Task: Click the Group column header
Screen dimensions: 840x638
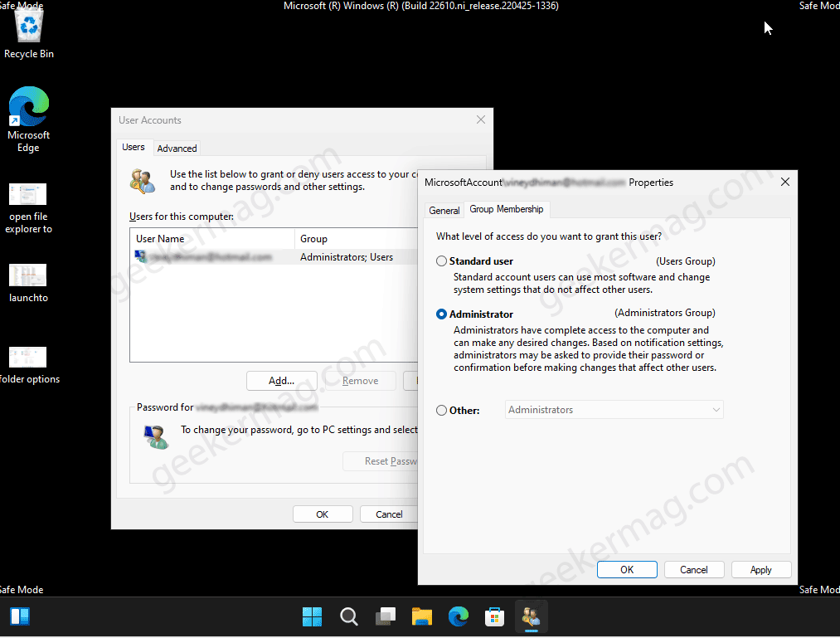Action: pyautogui.click(x=357, y=239)
